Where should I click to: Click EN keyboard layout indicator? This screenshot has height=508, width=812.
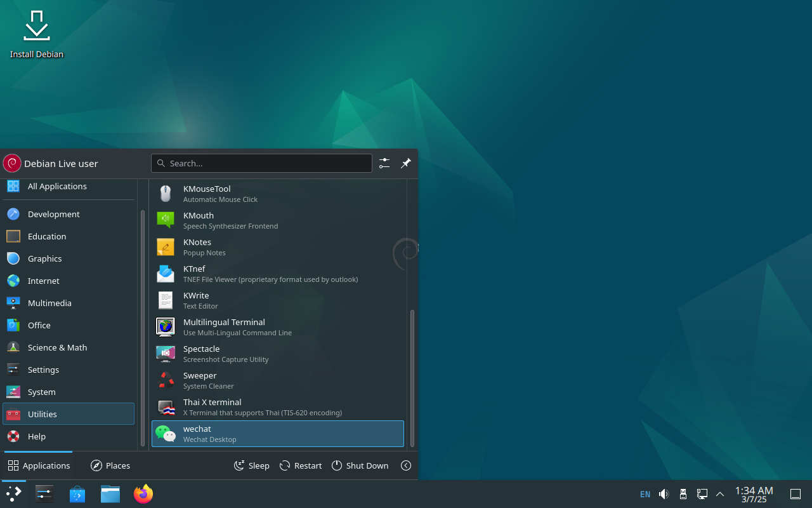645,494
